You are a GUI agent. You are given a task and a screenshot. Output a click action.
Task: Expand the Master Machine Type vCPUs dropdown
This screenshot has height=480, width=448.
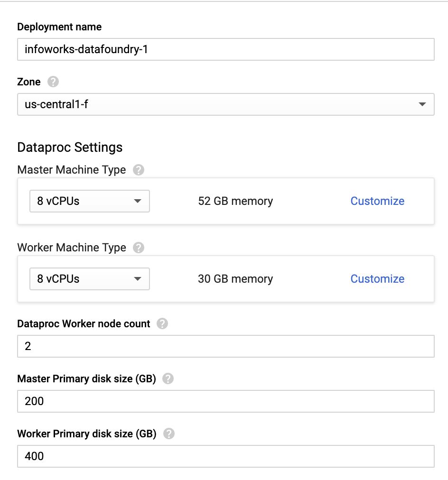(89, 201)
